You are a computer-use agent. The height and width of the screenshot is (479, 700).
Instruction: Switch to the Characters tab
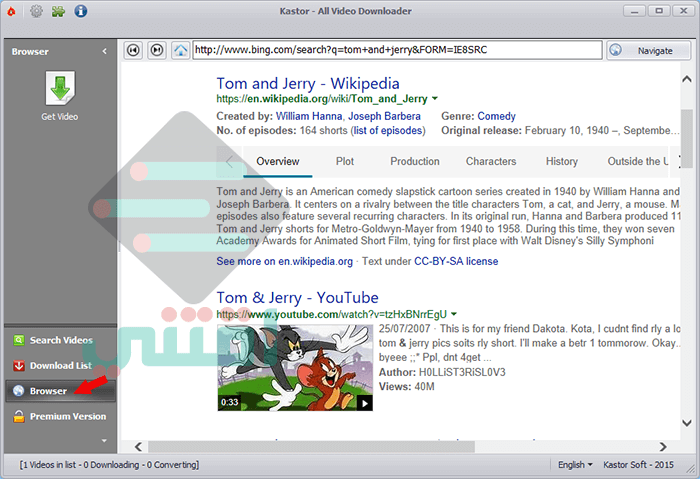tap(491, 161)
